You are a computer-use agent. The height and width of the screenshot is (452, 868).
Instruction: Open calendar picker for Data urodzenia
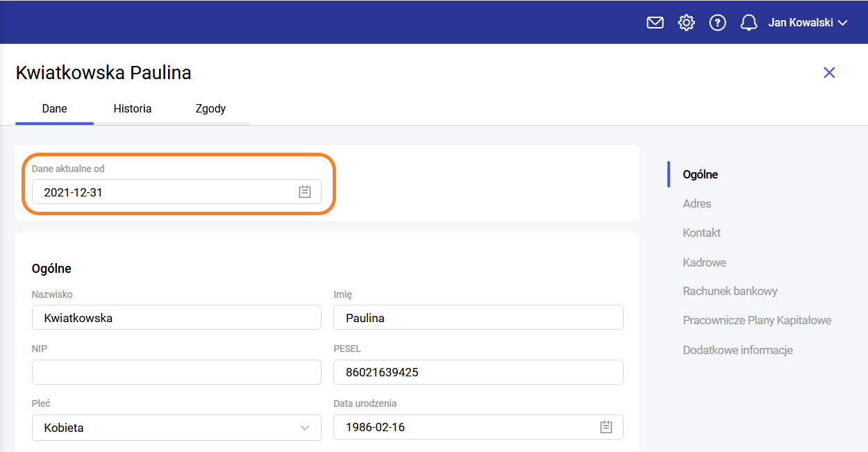point(606,427)
